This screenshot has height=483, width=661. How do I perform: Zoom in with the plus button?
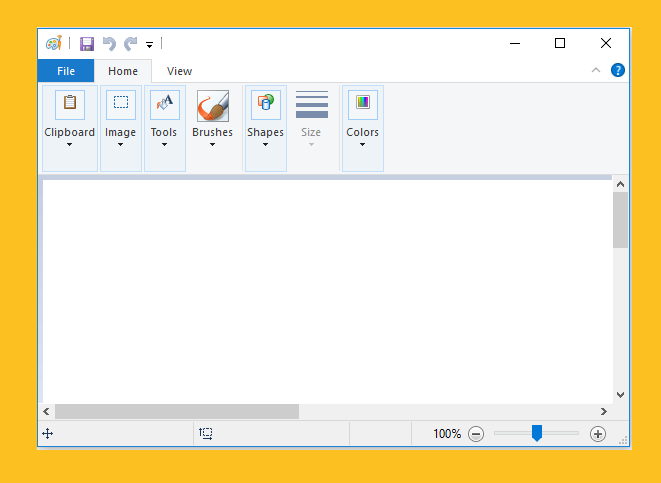[598, 434]
